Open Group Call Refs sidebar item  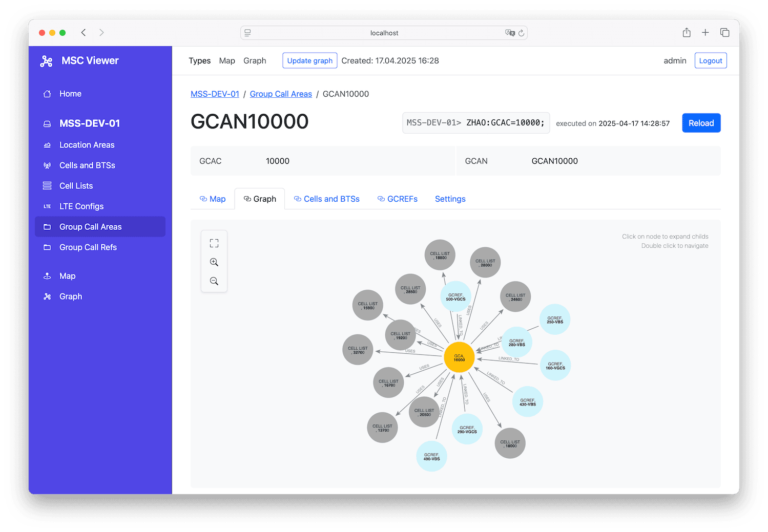coord(88,247)
